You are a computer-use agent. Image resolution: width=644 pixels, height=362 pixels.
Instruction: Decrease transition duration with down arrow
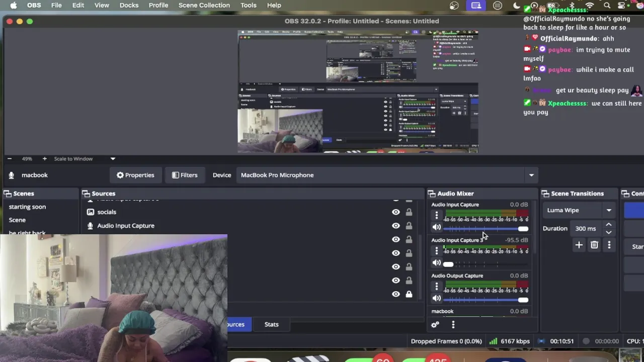608,232
